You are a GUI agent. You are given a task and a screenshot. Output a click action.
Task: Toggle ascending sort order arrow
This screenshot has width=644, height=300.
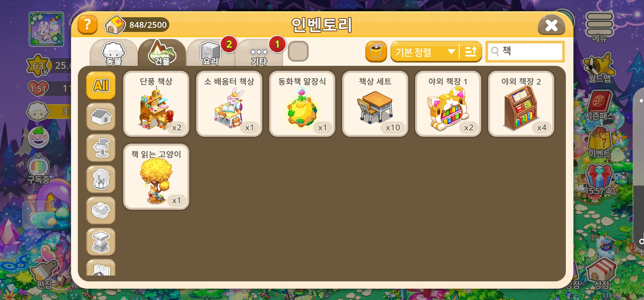pyautogui.click(x=471, y=52)
